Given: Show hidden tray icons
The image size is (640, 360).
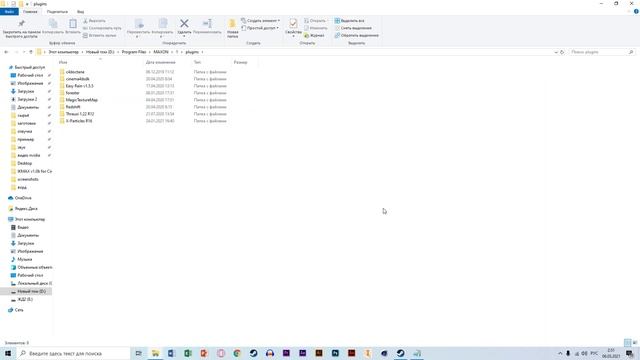Looking at the screenshot, I should [560, 353].
